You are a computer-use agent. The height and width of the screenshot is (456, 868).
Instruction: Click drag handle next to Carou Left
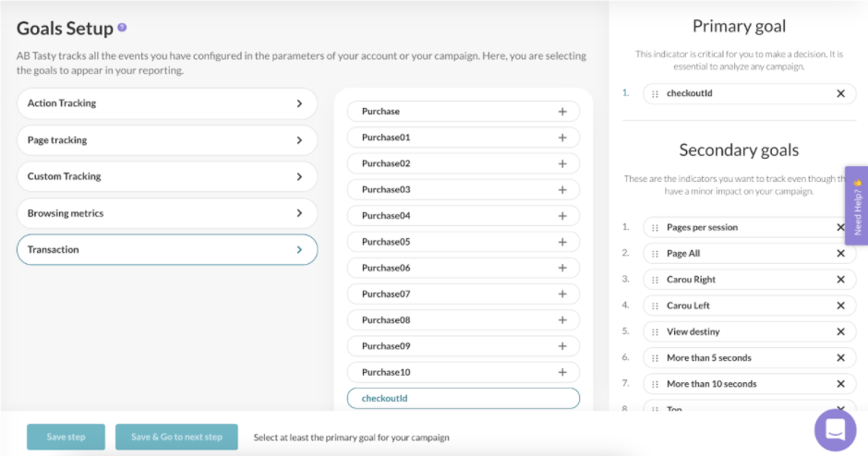point(655,306)
